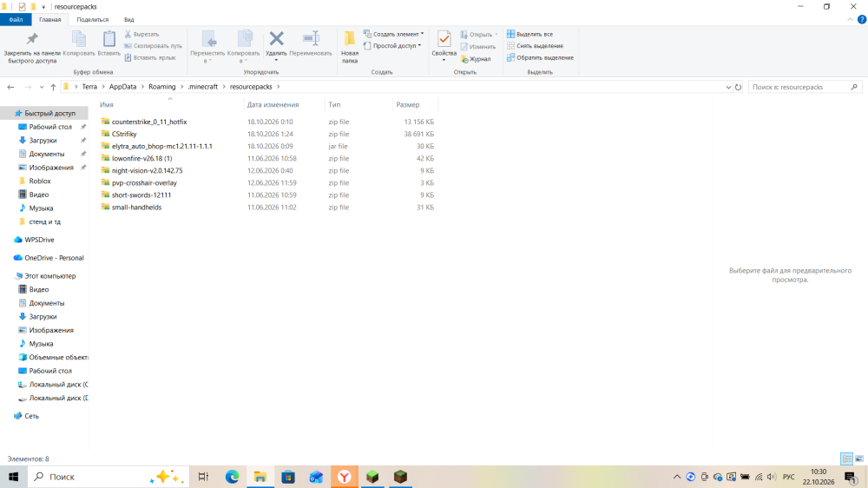Open recent locations dropdown arrow
Screen dimensions: 868x488
pyautogui.click(x=42, y=87)
